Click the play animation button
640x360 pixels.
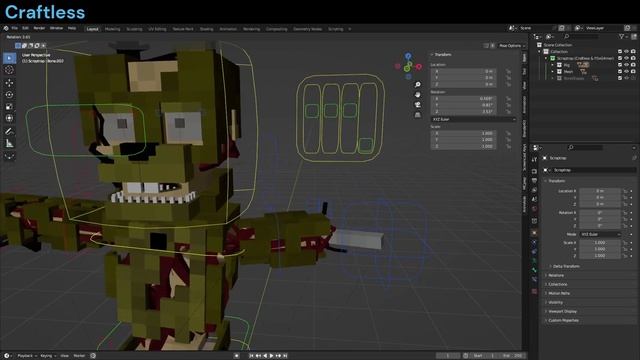(271, 356)
